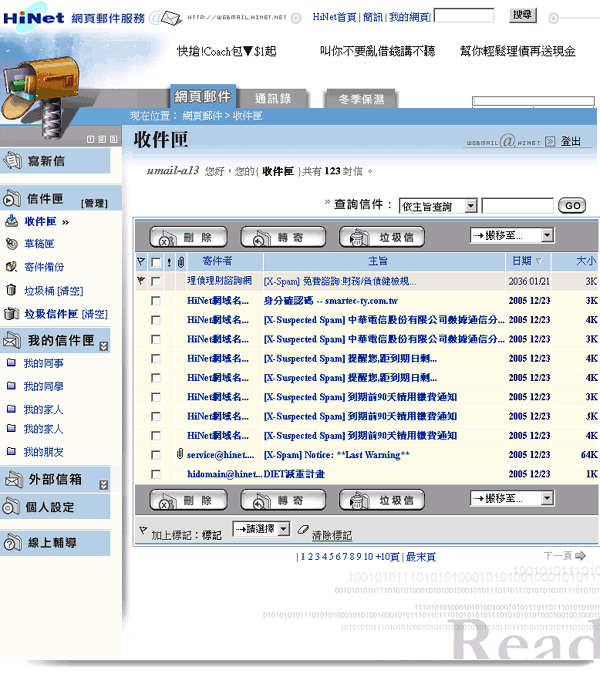Image resolution: width=600 pixels, height=674 pixels.
Task: Go to the 最末頁 last page link
Action: [x=421, y=557]
